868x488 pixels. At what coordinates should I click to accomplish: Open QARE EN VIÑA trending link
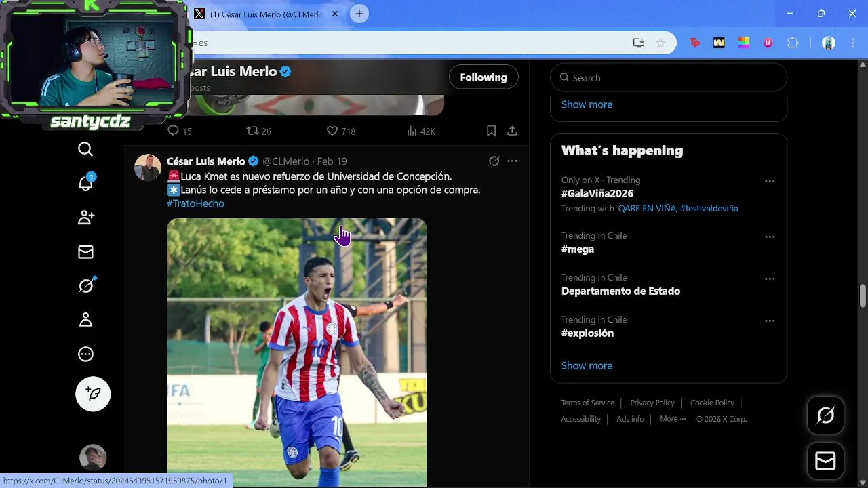click(647, 209)
